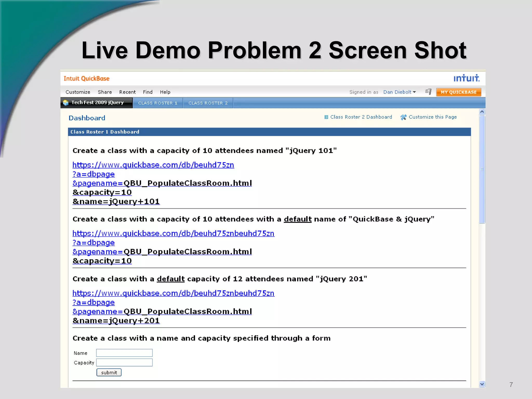Screen dimensions: 532x399
Task: Click the URL link under the 'QuickBase & jQuery' heading
Action: (173, 234)
